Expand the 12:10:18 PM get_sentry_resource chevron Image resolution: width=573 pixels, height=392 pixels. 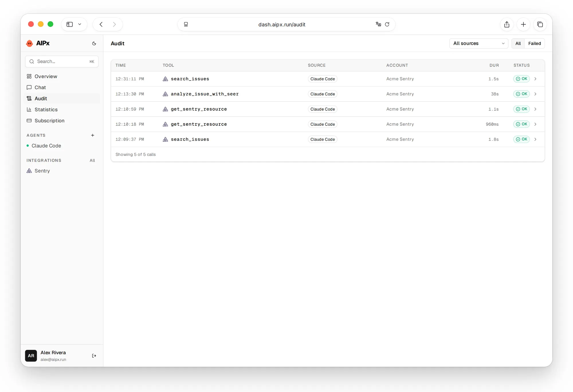pos(535,124)
